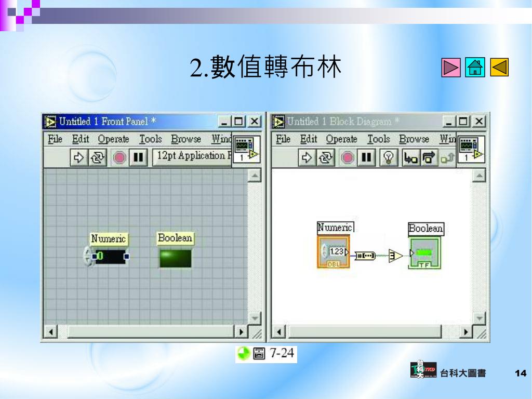Click Front Panel vertical scroll down arrow
Viewport: 532px width, 399px height.
pyautogui.click(x=255, y=318)
